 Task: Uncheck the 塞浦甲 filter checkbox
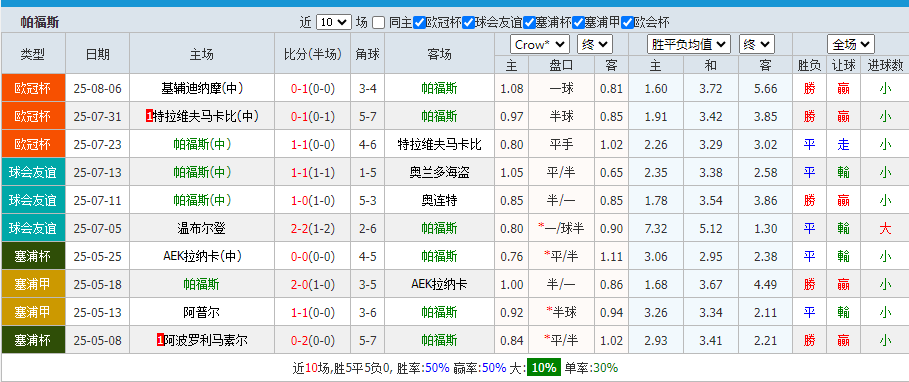(x=578, y=23)
